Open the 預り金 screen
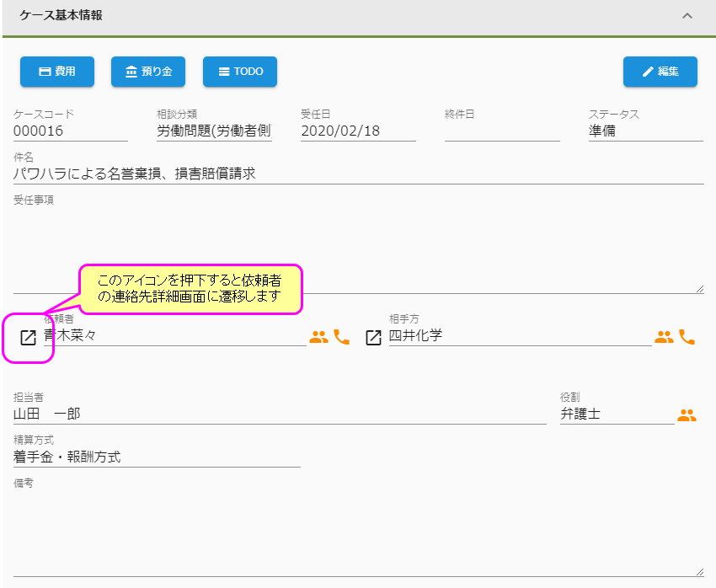This screenshot has height=588, width=716. [147, 72]
